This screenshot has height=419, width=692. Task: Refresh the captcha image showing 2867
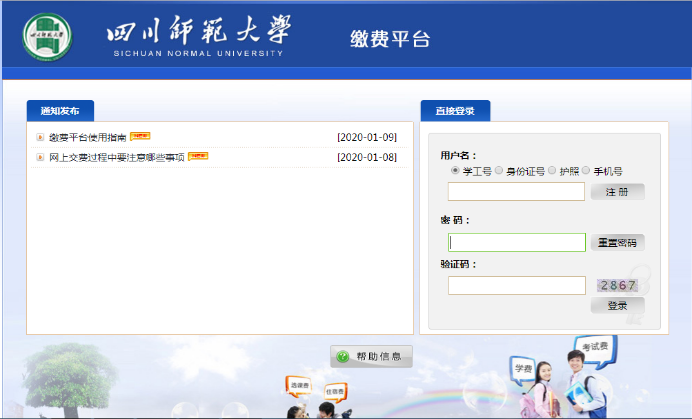pos(618,286)
